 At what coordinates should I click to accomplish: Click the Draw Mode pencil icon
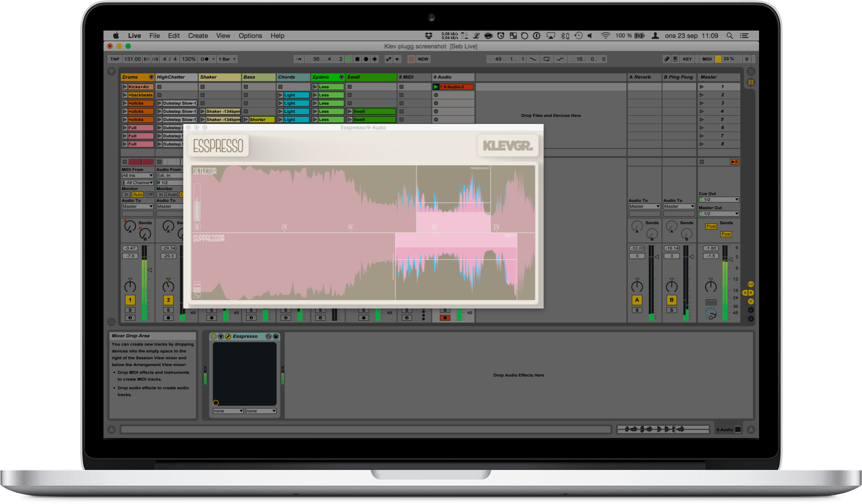coord(666,59)
